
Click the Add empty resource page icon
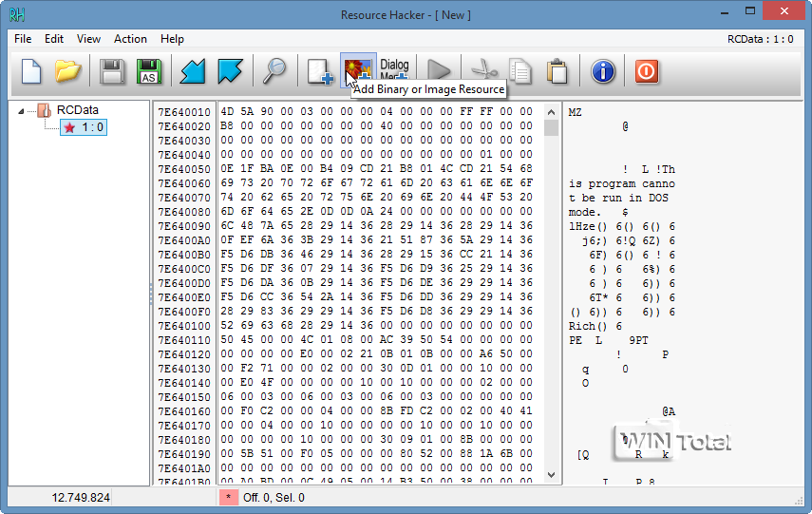click(319, 71)
